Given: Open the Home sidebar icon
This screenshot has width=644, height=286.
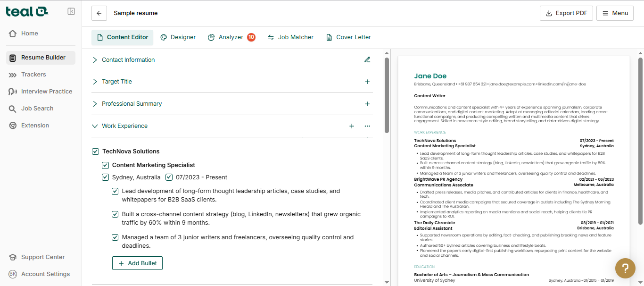Looking at the screenshot, I should tap(13, 33).
